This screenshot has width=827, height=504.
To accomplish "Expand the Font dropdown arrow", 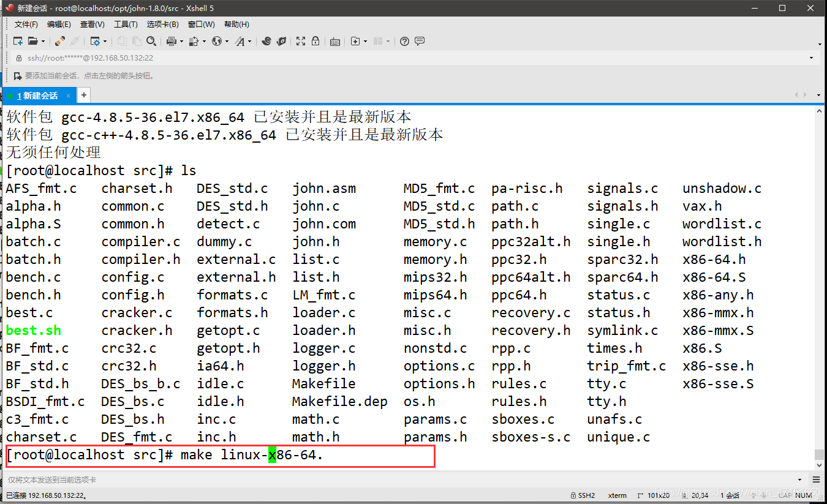I will (x=249, y=42).
